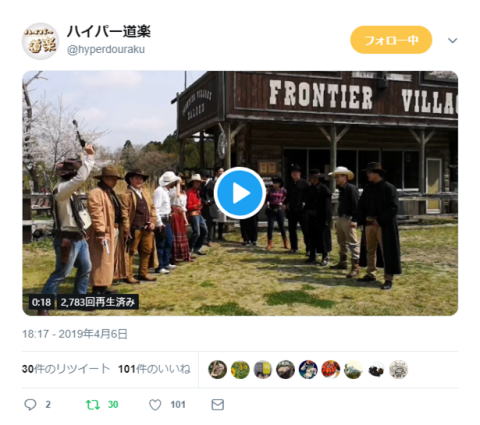The image size is (480, 425).
Task: Click the reply speech bubble icon
Action: (30, 405)
